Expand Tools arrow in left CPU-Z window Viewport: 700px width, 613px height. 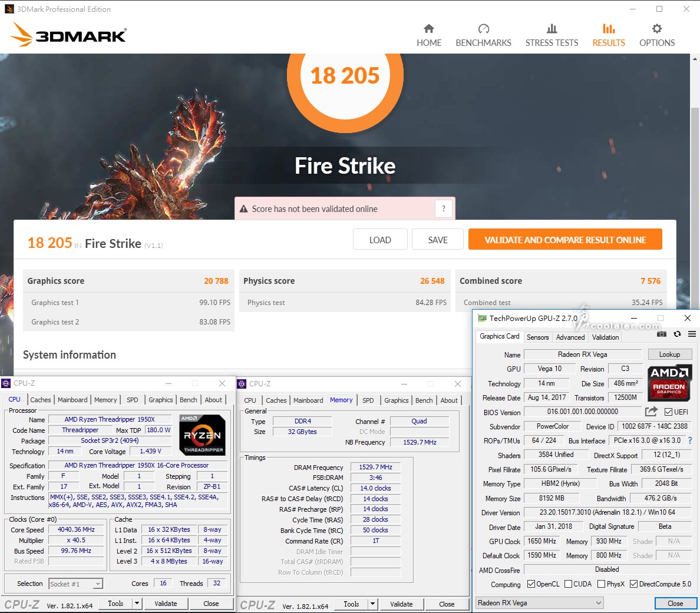click(x=137, y=604)
